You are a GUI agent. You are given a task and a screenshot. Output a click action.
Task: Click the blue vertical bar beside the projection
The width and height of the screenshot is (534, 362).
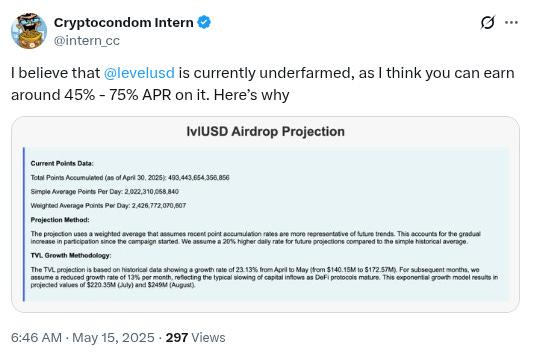pyautogui.click(x=23, y=224)
